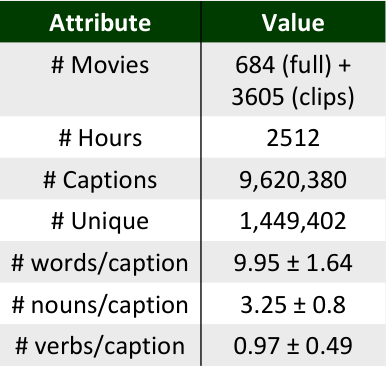Select the # Movies attribute cell
This screenshot has height=366, width=386.
tap(100, 79)
